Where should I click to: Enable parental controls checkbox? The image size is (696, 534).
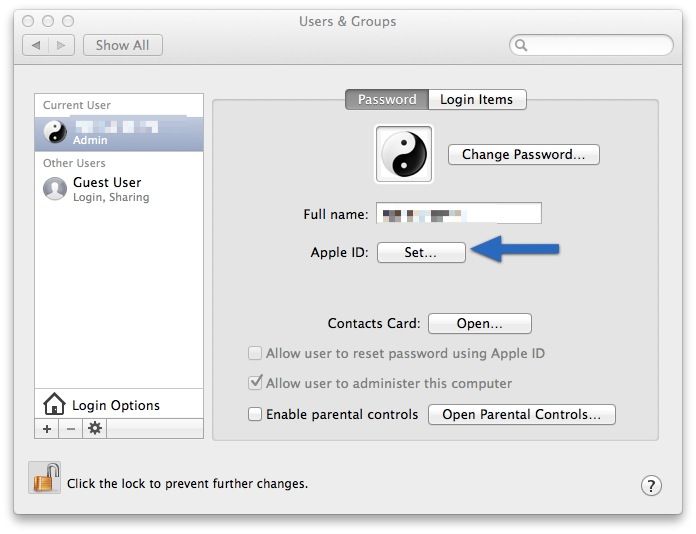255,414
